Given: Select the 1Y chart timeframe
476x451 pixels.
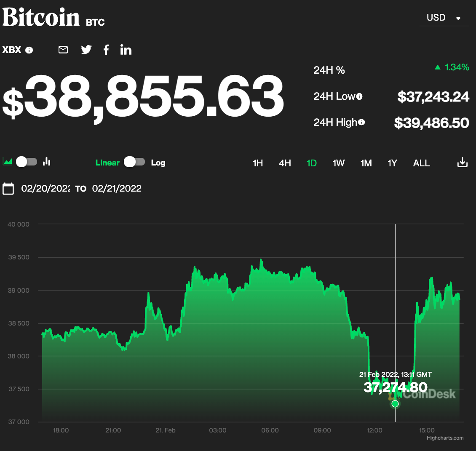Looking at the screenshot, I should [392, 163].
